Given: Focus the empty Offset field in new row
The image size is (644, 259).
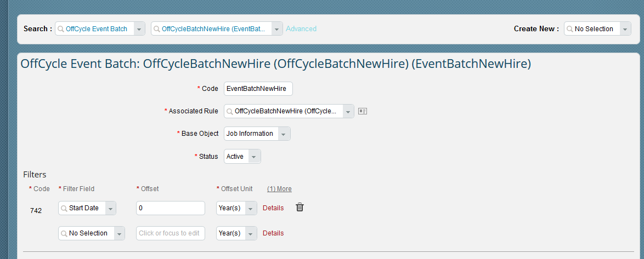Looking at the screenshot, I should coord(171,233).
